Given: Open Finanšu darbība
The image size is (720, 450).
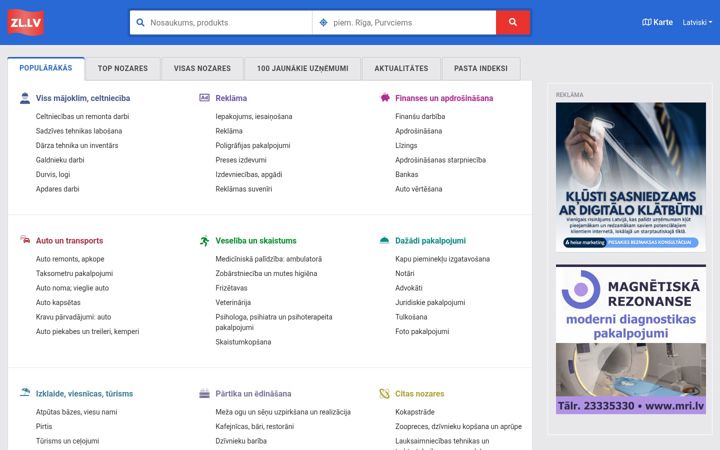Looking at the screenshot, I should click(420, 117).
